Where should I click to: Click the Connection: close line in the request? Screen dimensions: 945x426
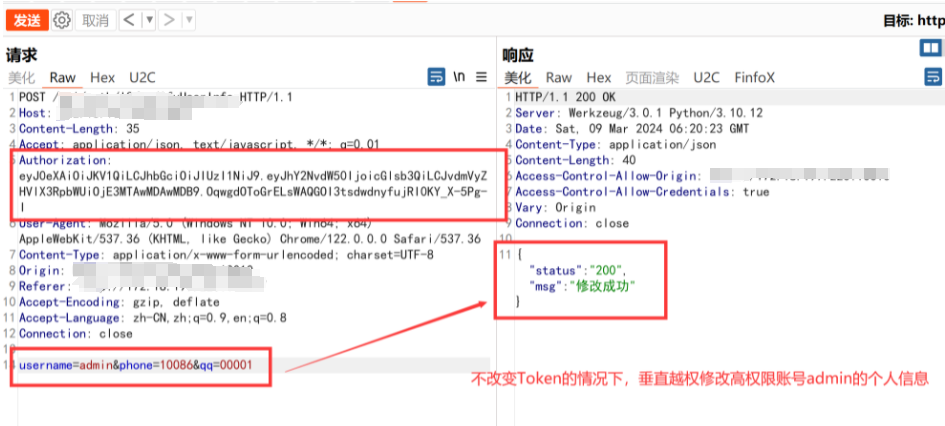tap(75, 333)
